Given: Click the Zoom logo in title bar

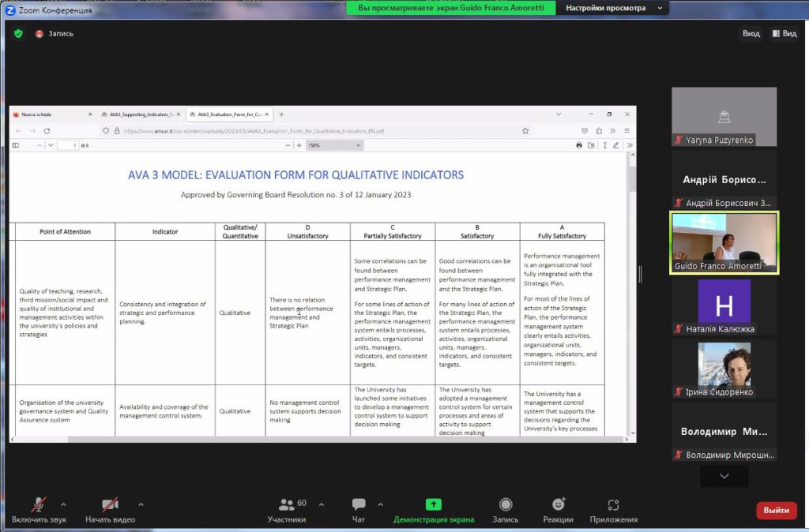Looking at the screenshot, I should point(10,10).
